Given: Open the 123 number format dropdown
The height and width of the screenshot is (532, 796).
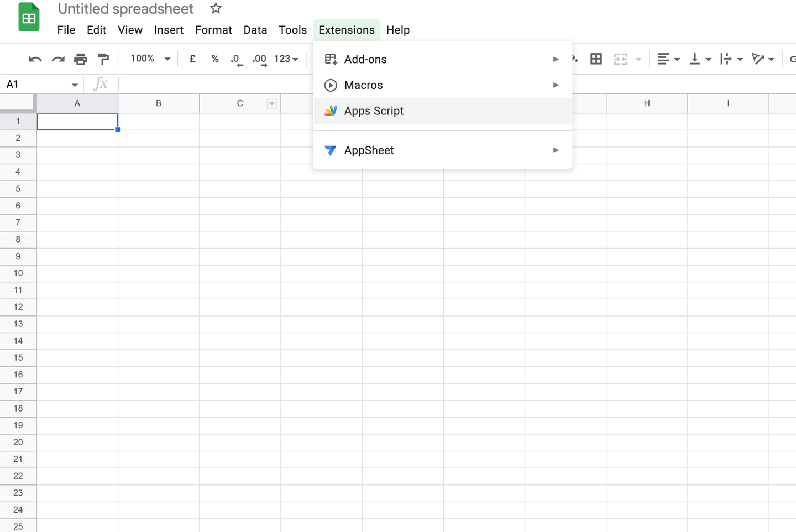Looking at the screenshot, I should point(286,58).
